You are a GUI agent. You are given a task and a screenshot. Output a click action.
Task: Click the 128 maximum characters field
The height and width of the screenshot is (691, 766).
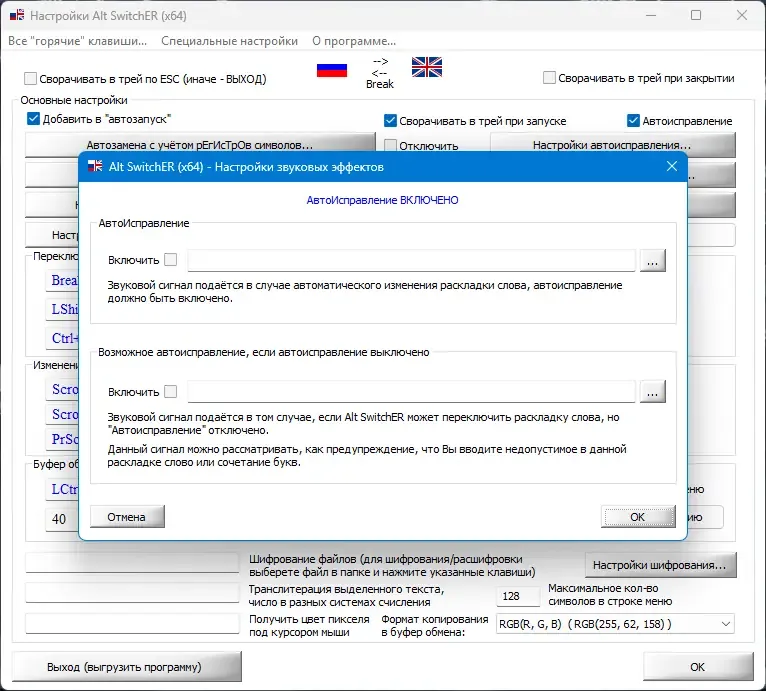(x=518, y=596)
